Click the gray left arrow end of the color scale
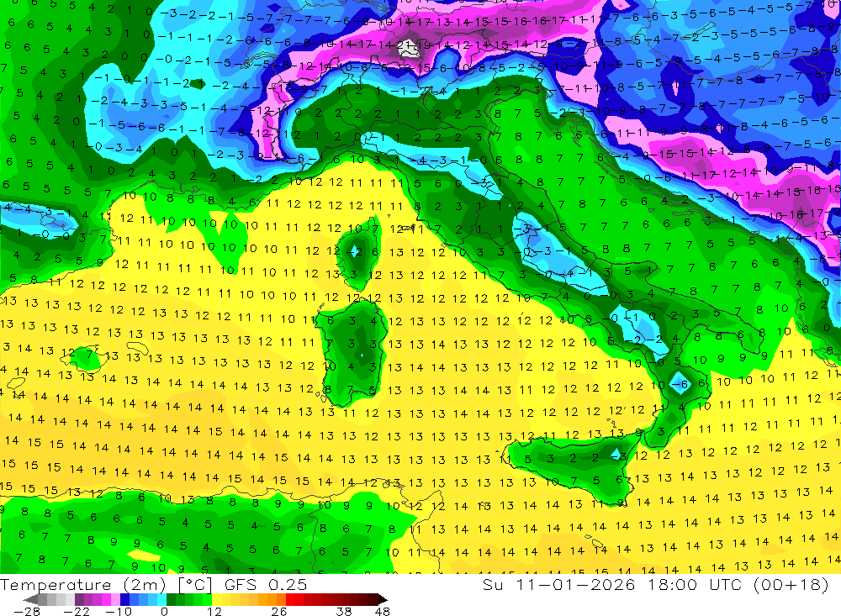 pos(30,599)
